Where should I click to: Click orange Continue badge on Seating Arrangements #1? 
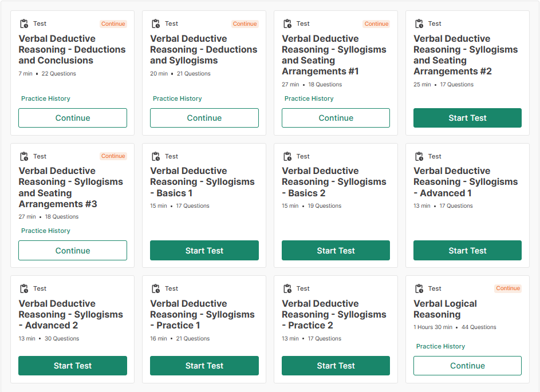(376, 24)
